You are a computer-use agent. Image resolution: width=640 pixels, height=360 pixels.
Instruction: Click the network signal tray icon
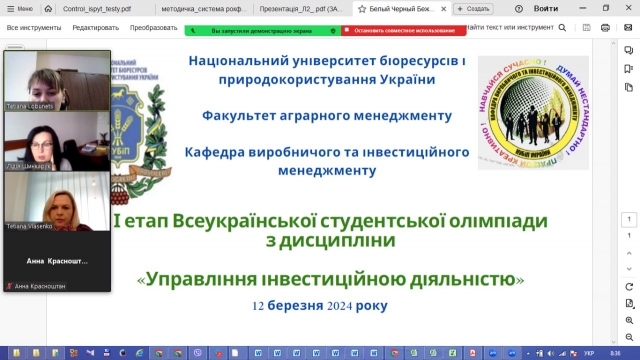click(562, 353)
